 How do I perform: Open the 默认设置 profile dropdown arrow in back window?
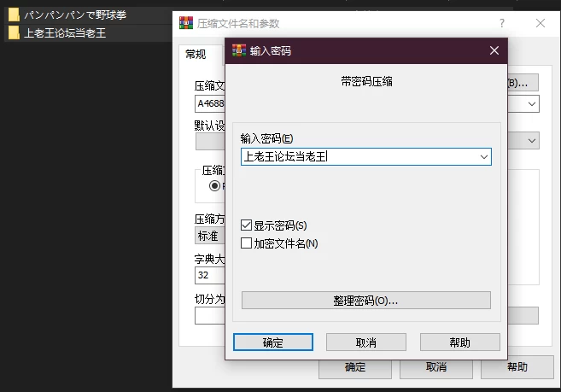(532, 141)
